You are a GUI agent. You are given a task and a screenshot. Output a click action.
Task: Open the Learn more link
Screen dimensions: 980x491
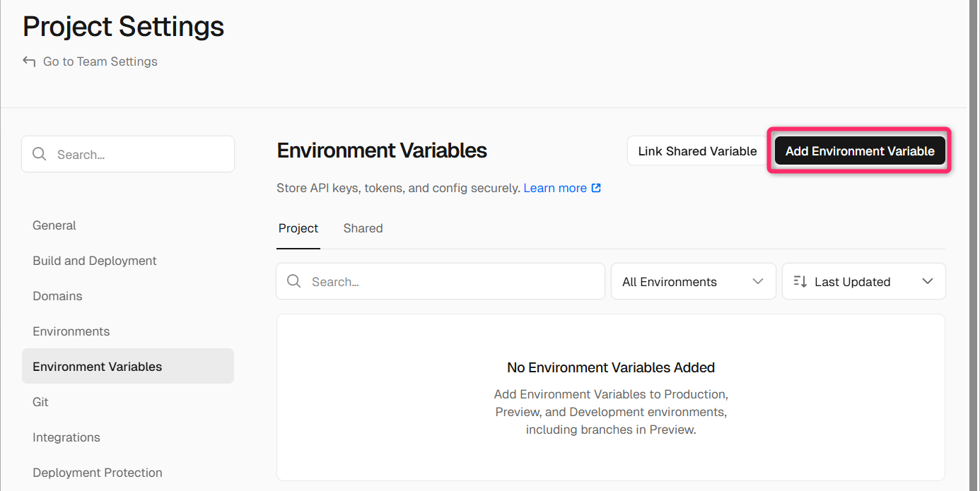coord(555,188)
